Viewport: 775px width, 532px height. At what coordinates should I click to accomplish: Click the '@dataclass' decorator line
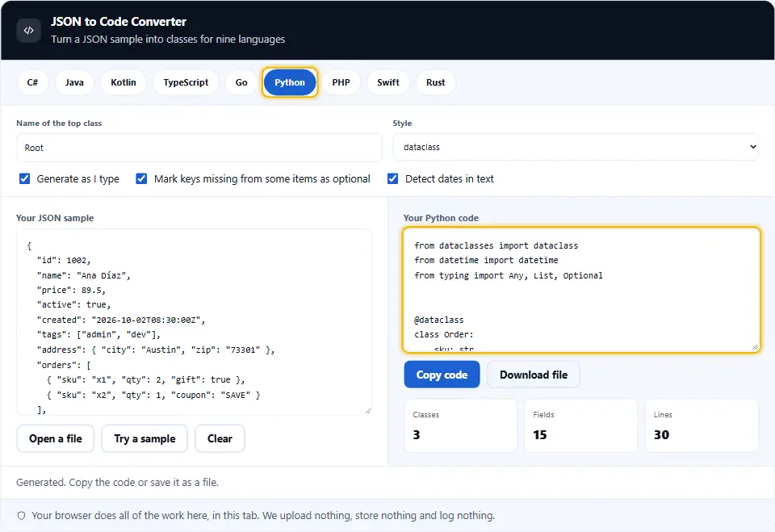click(x=439, y=320)
